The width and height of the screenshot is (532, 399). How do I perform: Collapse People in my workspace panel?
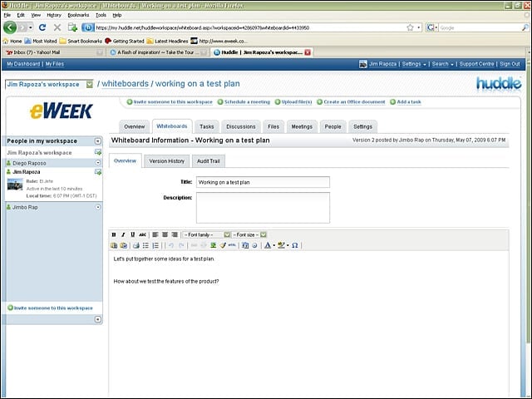[x=98, y=141]
